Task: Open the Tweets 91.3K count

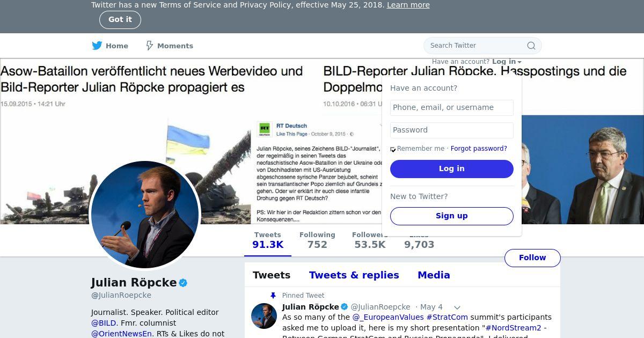Action: point(268,240)
